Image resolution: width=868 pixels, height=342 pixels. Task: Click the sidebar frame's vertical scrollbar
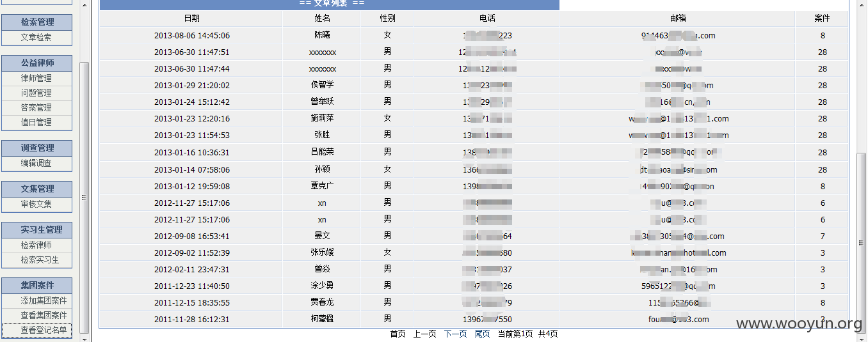(84, 198)
